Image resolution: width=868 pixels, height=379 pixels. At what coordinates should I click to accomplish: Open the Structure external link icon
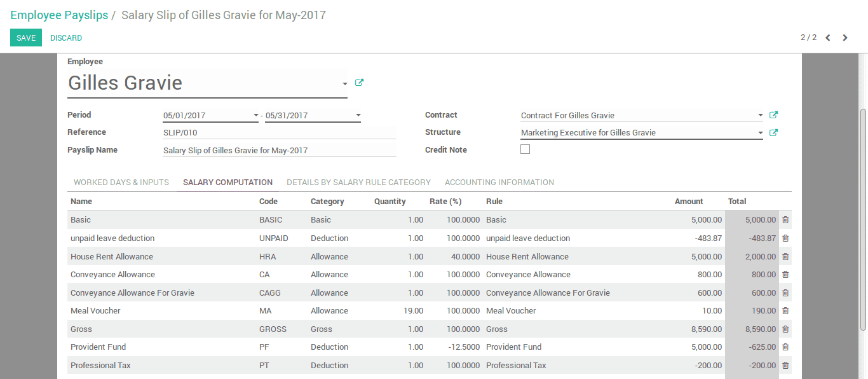773,133
